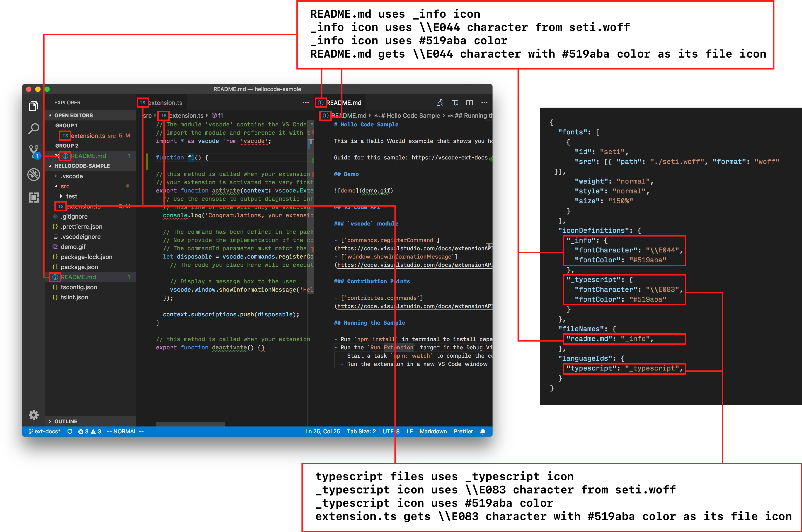Open more actions for extension.ts editor group

[306, 103]
